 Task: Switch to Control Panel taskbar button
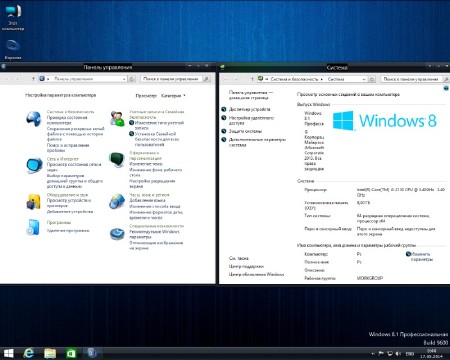[92, 353]
